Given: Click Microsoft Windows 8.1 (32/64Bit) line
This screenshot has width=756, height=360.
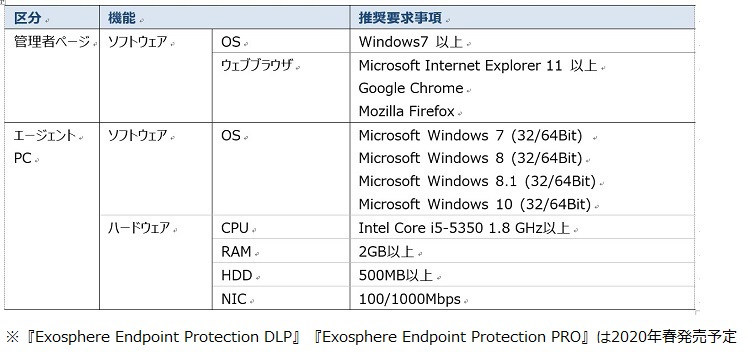Looking at the screenshot, I should 477,181.
